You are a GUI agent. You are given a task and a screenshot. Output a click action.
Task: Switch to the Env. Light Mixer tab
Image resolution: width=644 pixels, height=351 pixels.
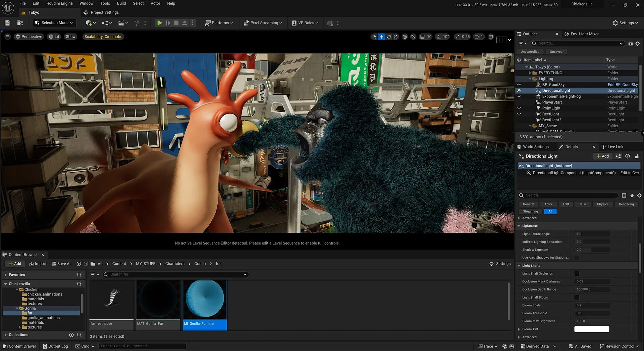pos(582,34)
